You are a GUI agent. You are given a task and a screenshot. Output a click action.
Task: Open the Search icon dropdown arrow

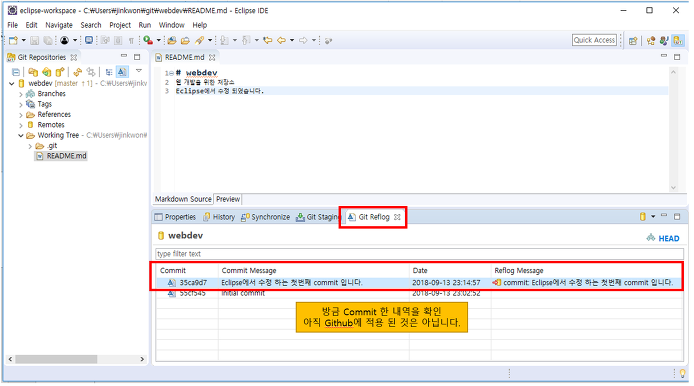(210, 40)
